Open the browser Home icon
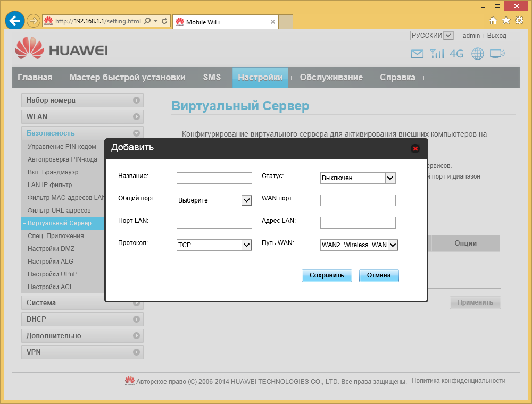Viewport: 532px width, 404px height. (x=493, y=21)
